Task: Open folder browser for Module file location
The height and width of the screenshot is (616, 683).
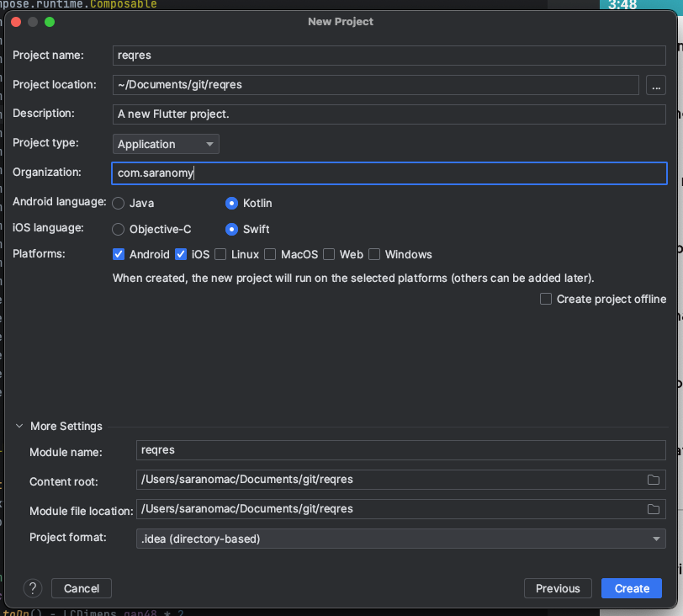Action: click(x=653, y=509)
